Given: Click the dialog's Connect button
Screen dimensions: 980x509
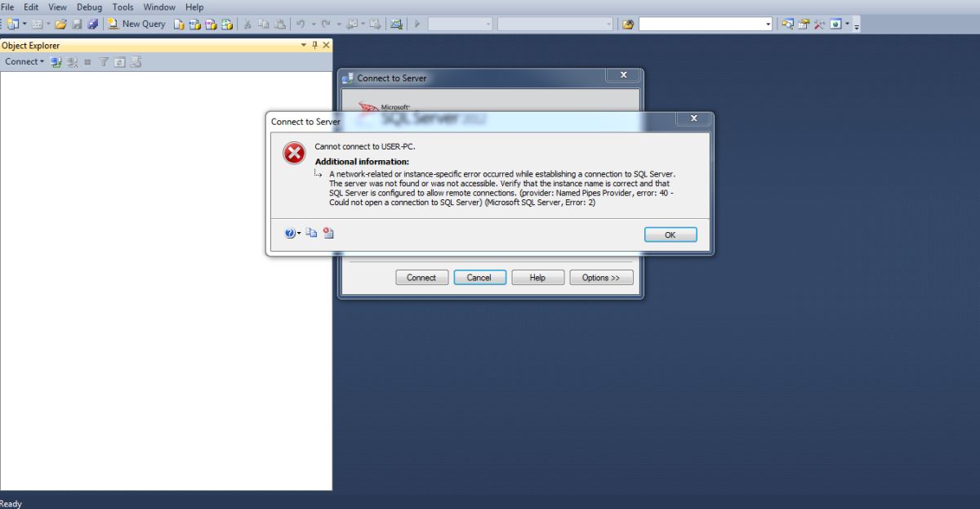Looking at the screenshot, I should 421,278.
